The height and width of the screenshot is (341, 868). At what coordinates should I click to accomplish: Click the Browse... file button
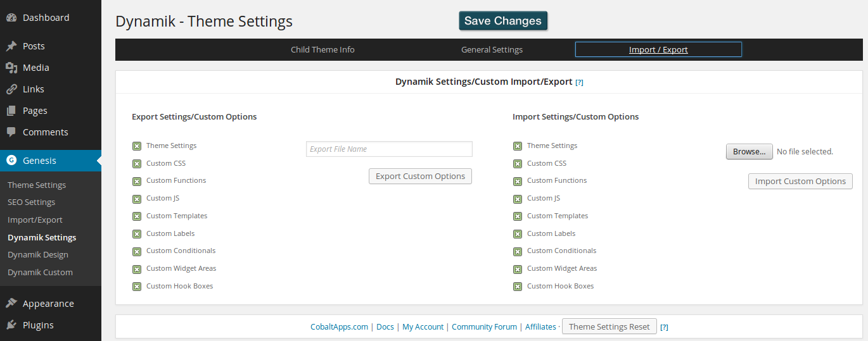749,152
